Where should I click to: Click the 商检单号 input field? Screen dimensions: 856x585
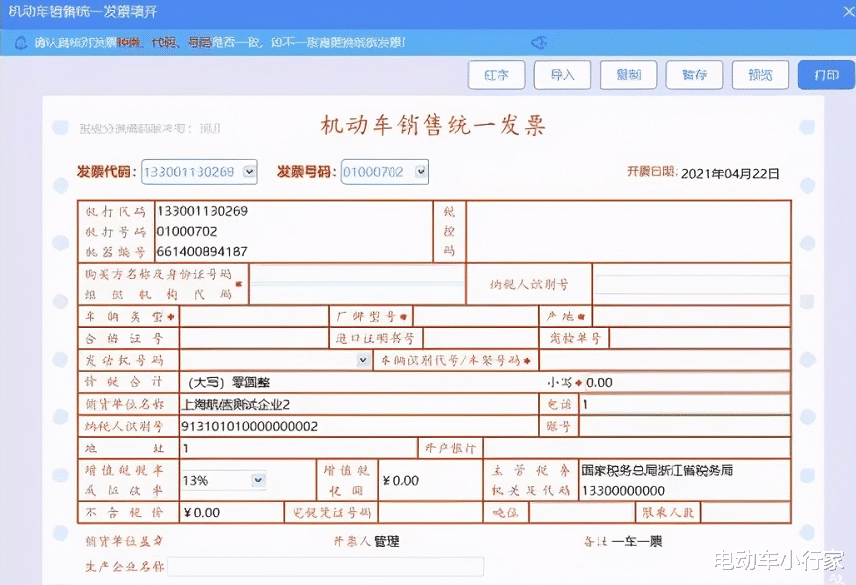coord(699,338)
